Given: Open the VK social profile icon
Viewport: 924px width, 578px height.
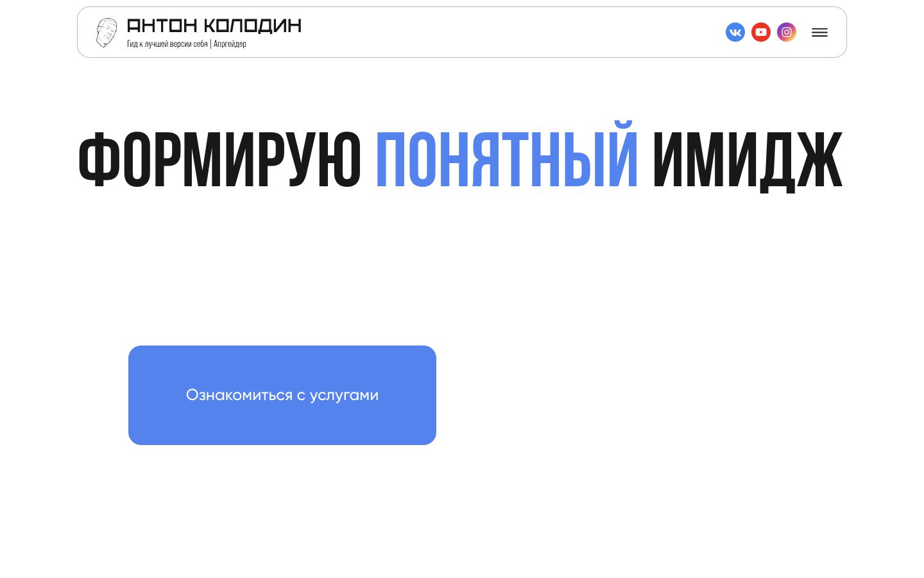Looking at the screenshot, I should pos(735,32).
